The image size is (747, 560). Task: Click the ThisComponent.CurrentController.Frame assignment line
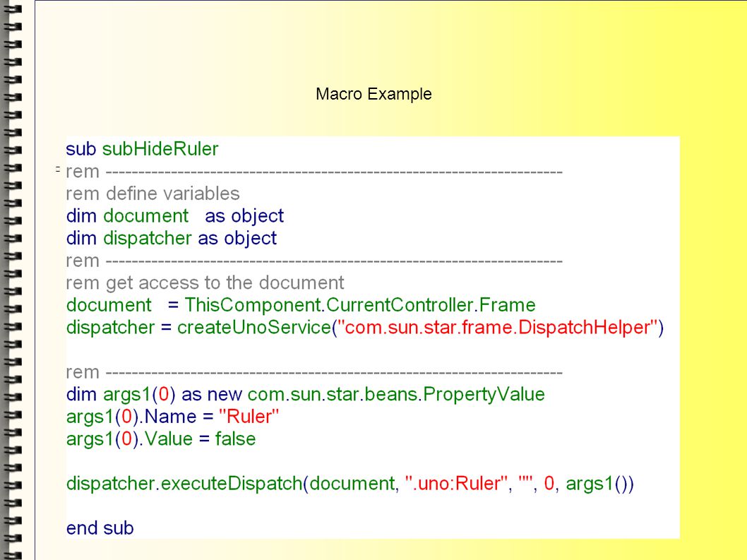pos(301,305)
